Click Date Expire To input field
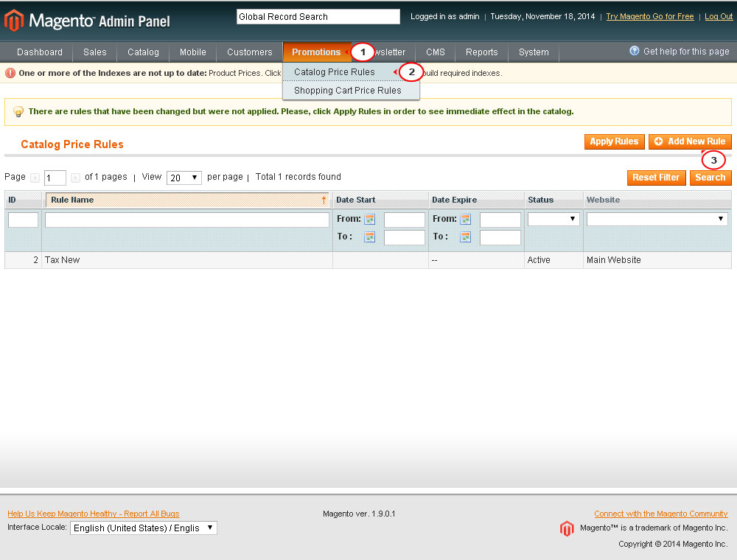The image size is (737, 560). point(500,238)
